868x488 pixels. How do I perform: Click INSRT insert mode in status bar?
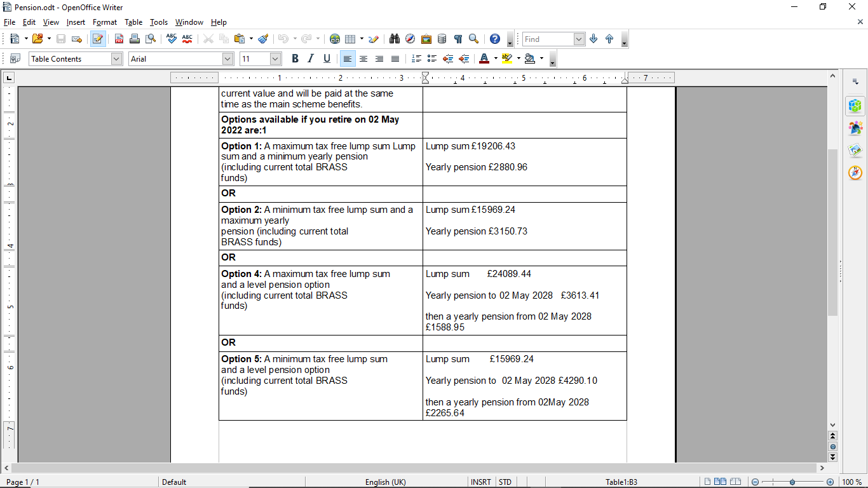point(480,482)
